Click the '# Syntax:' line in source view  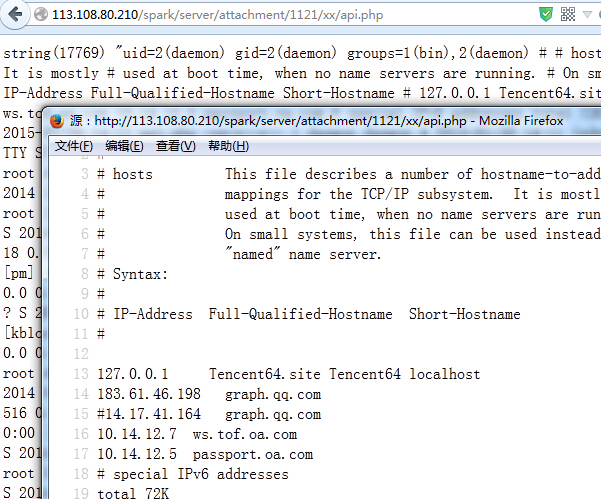133,274
